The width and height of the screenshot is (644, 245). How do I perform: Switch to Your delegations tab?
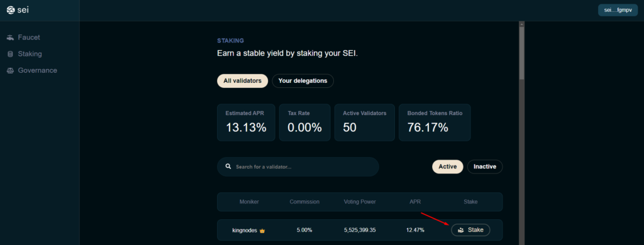(303, 81)
